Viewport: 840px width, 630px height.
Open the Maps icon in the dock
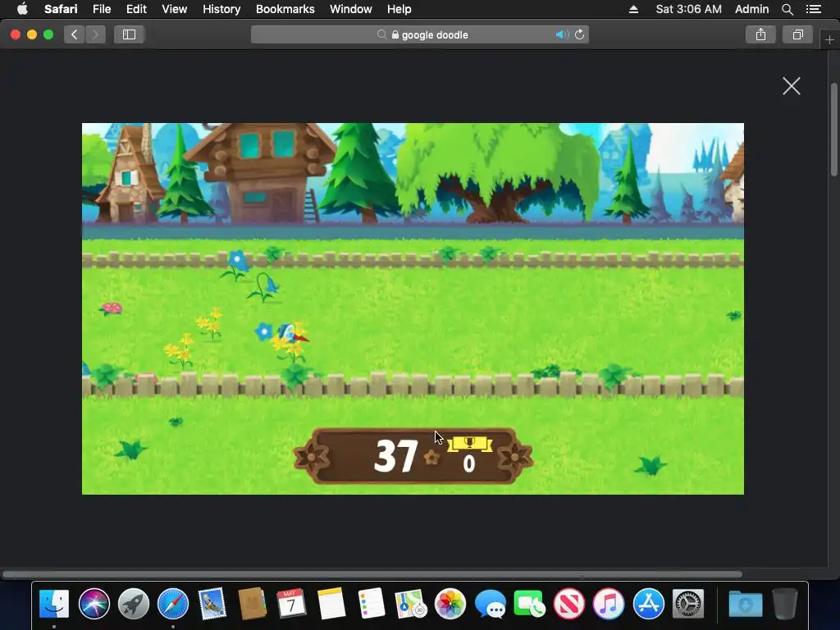(410, 604)
